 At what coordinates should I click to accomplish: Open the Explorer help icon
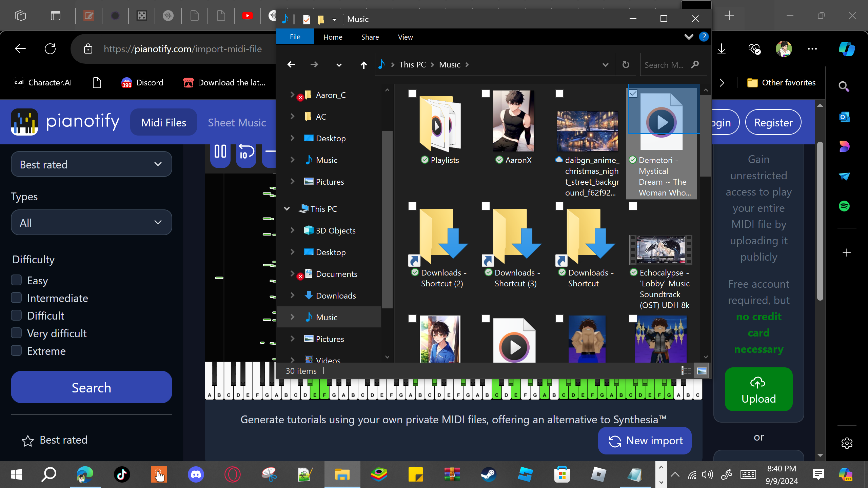coord(704,37)
